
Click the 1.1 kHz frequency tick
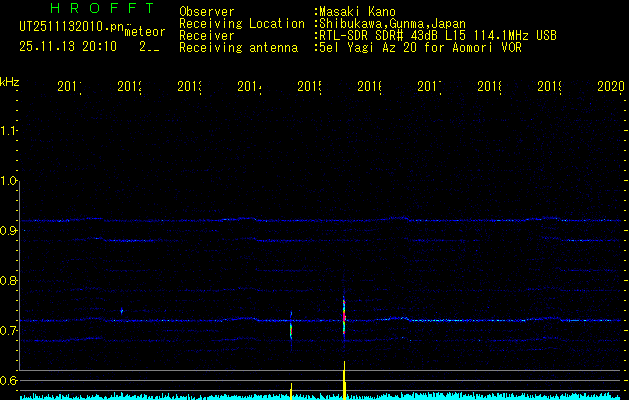[x=10, y=131]
